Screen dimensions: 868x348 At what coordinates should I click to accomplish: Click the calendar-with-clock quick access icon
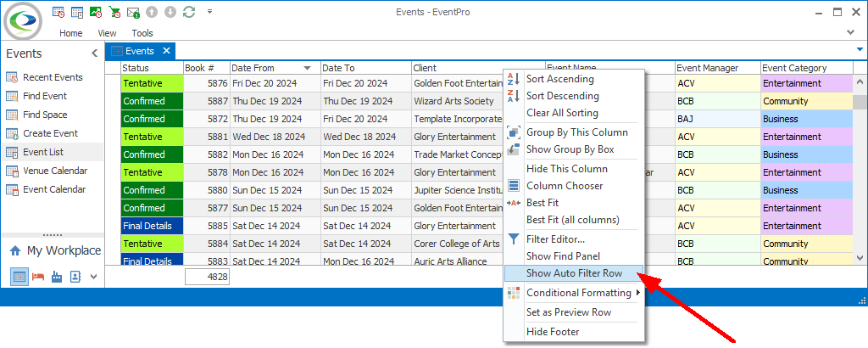58,12
